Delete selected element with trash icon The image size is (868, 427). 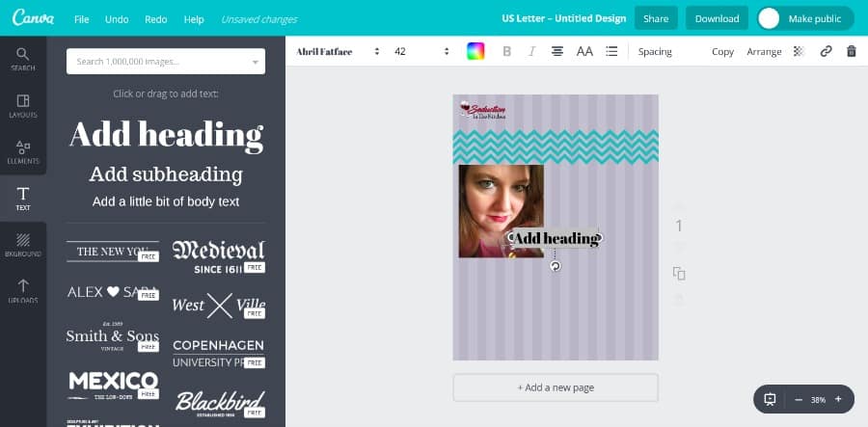click(x=852, y=51)
